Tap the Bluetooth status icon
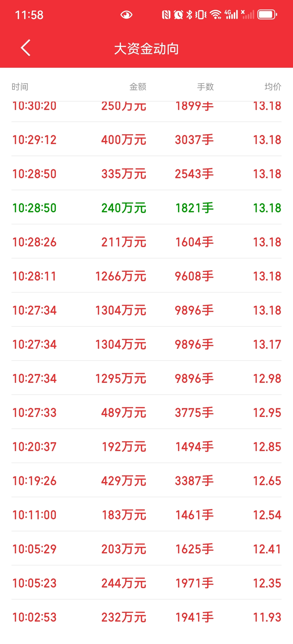The width and height of the screenshot is (293, 644). (x=189, y=15)
